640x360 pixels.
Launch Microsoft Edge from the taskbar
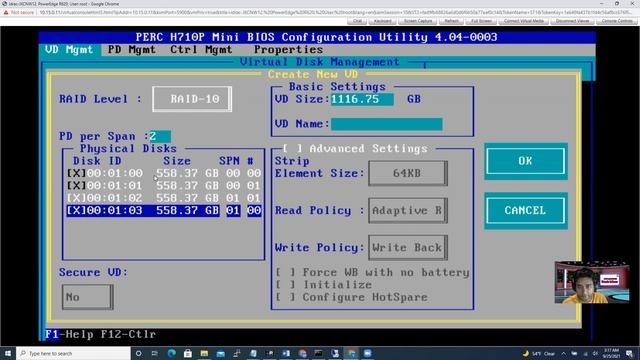click(171, 353)
